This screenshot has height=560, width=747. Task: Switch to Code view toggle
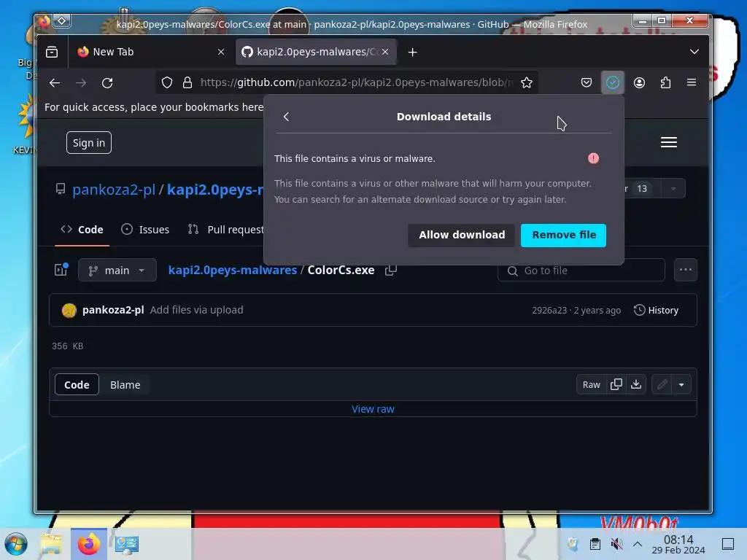[x=77, y=385]
